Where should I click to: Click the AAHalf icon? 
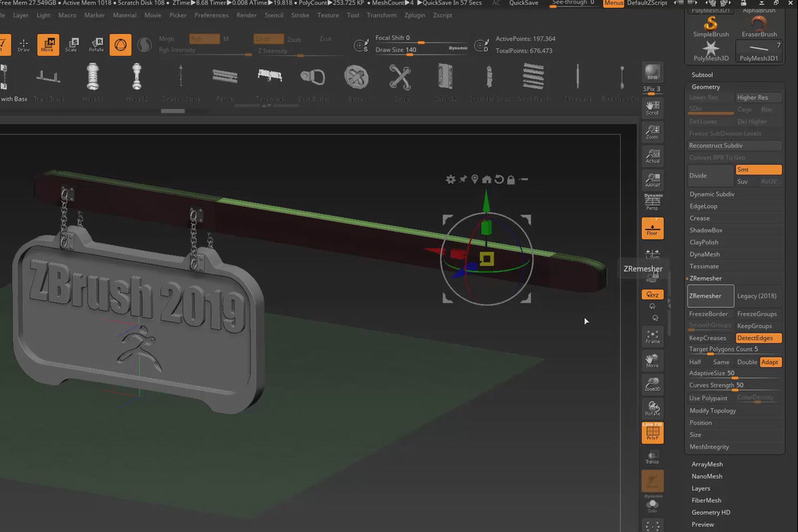click(x=652, y=180)
